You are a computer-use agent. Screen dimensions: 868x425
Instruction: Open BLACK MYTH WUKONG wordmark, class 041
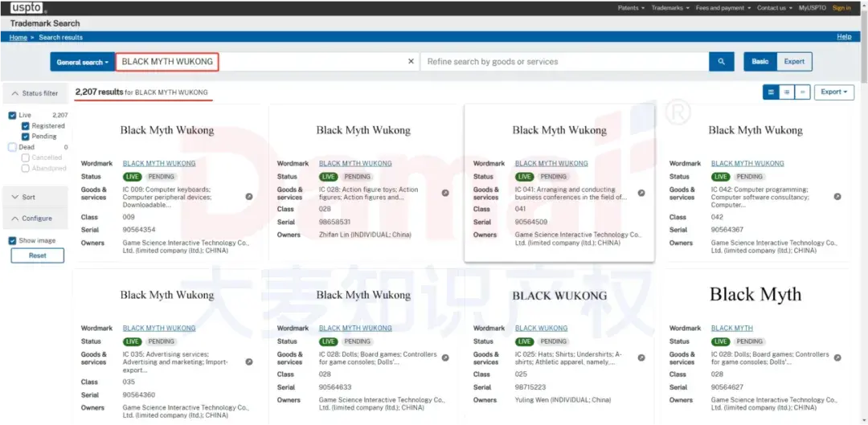(x=551, y=163)
